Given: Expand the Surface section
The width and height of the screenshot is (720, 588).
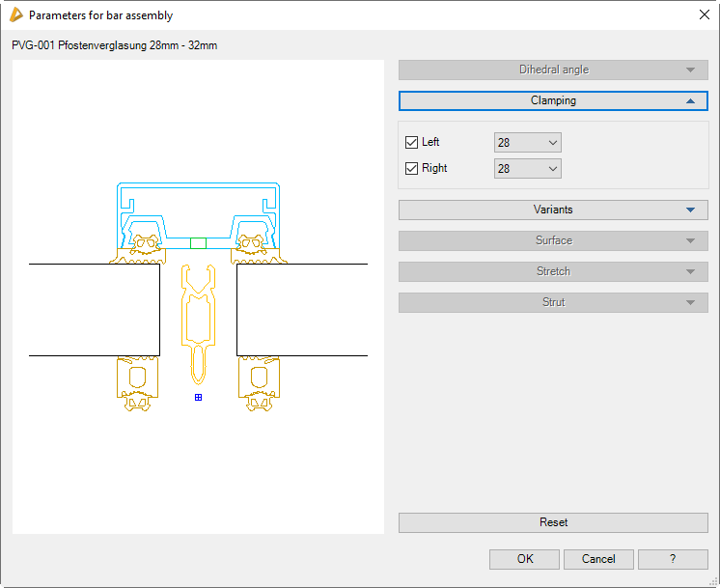Looking at the screenshot, I should (553, 240).
